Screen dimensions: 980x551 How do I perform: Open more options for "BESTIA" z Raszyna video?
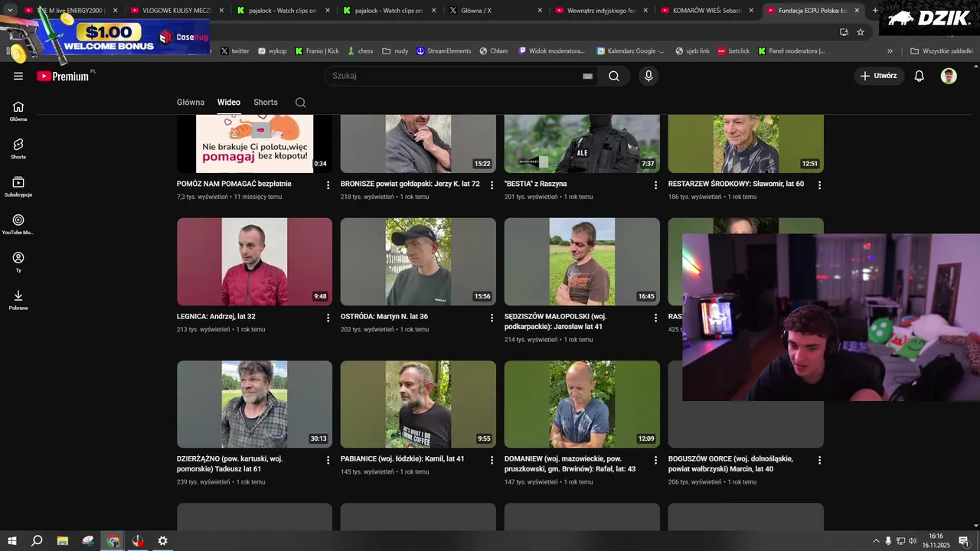tap(656, 185)
